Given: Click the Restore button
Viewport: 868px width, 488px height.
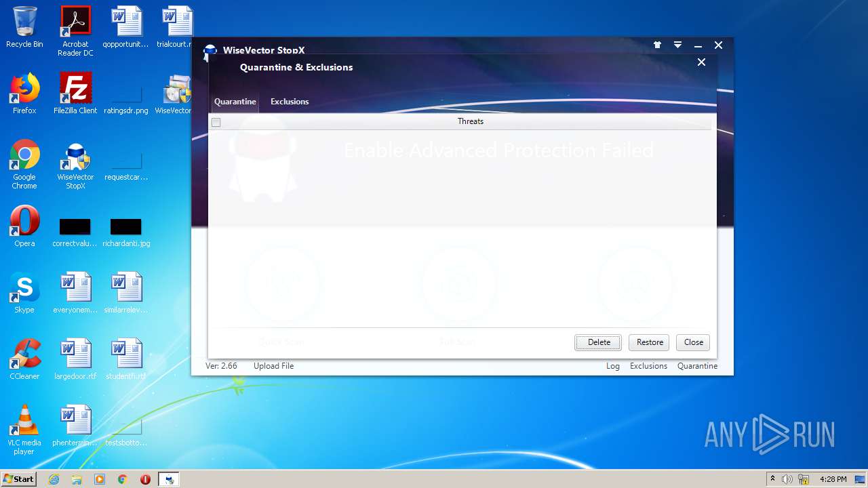Looking at the screenshot, I should [x=650, y=342].
